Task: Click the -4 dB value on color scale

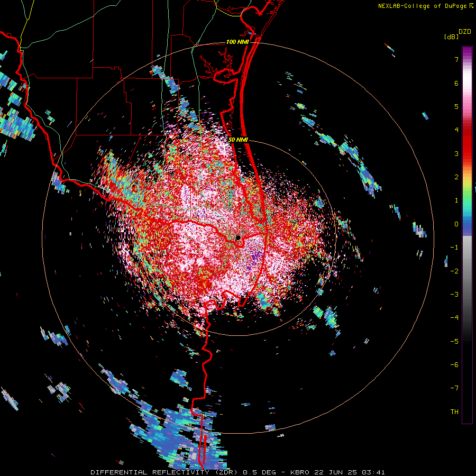Action: [455, 317]
